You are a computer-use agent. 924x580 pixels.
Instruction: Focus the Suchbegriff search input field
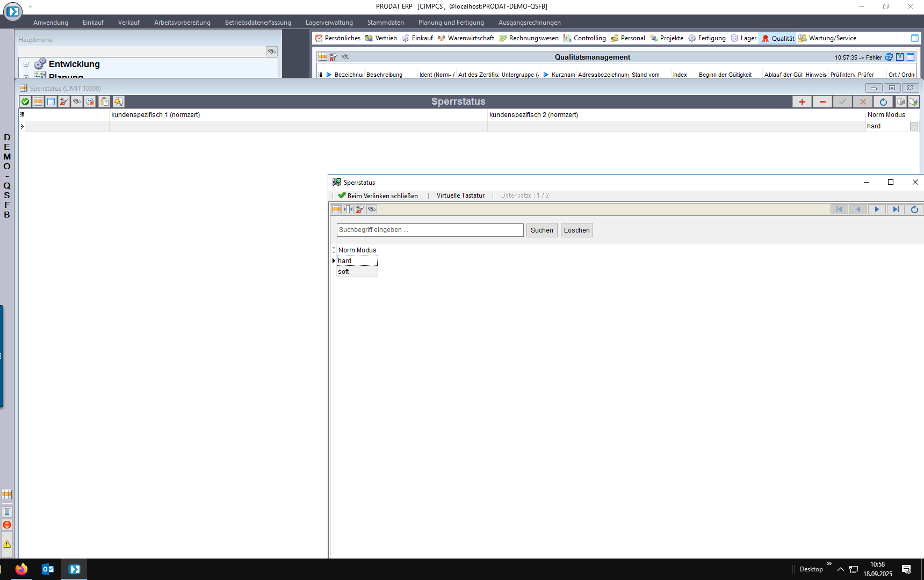point(430,230)
